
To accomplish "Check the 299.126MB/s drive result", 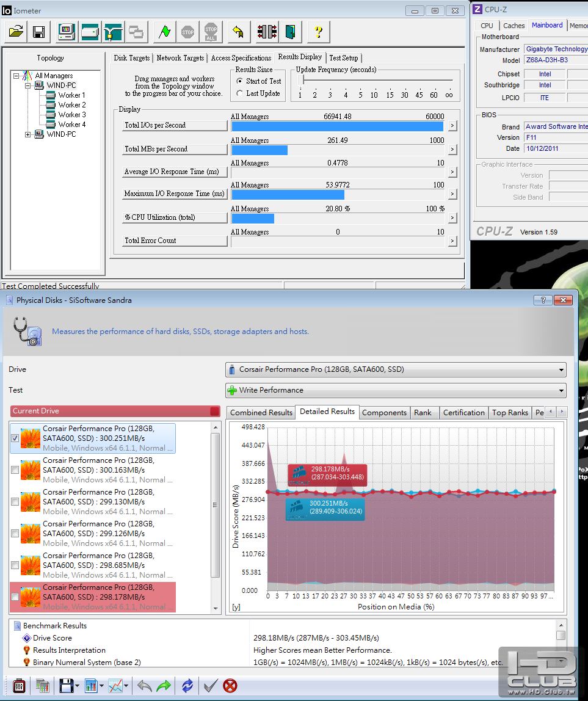I will coord(15,533).
